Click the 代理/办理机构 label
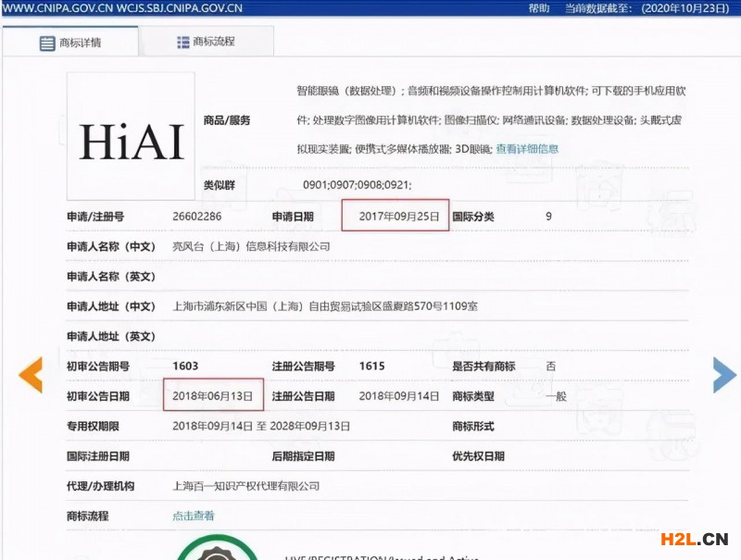Image resolution: width=741 pixels, height=560 pixels. coord(101,486)
